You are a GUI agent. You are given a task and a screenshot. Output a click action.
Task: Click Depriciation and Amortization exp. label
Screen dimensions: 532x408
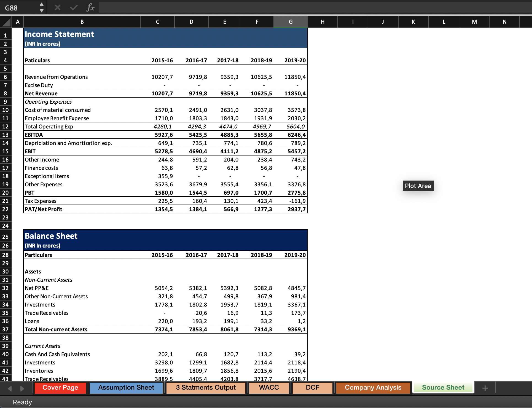(x=68, y=143)
